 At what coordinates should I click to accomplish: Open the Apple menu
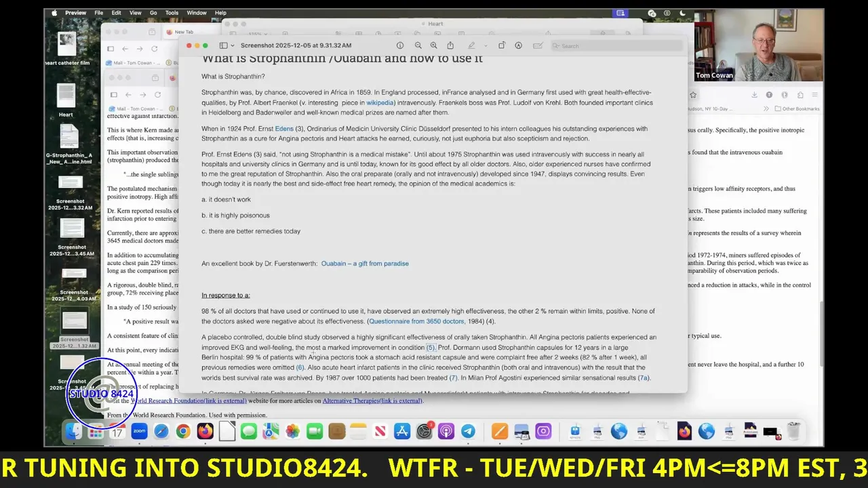click(54, 13)
